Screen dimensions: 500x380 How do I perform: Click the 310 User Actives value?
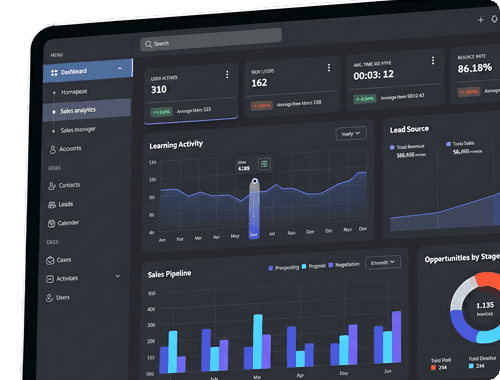coord(159,89)
